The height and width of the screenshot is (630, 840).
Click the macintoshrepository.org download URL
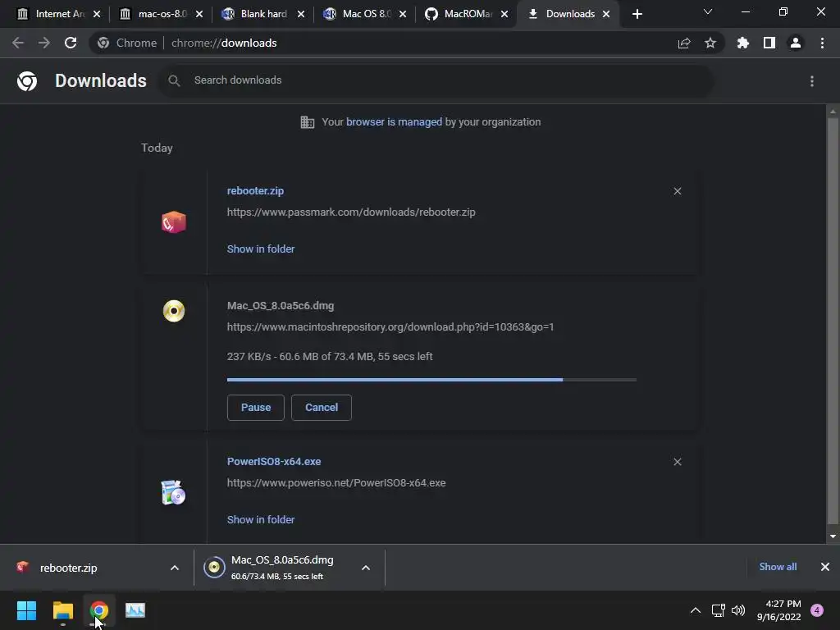[390, 326]
